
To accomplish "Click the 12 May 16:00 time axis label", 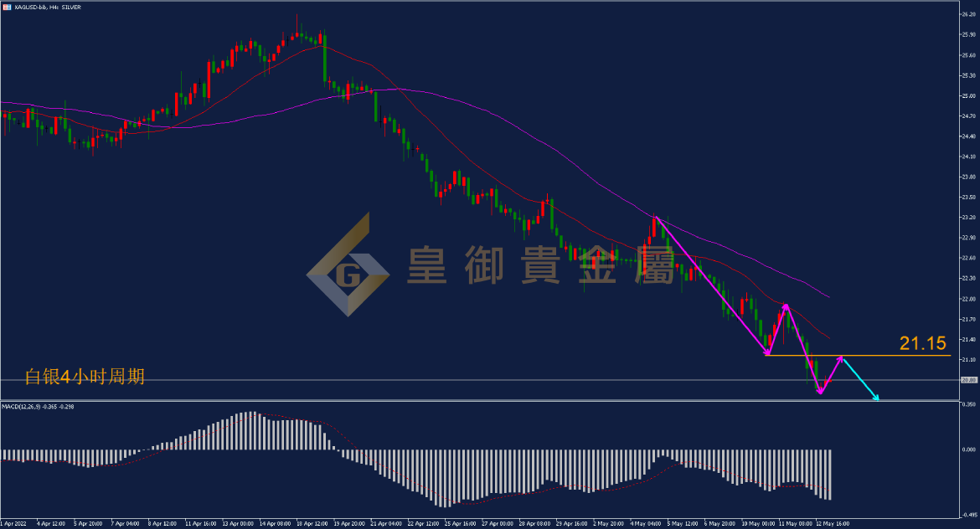I will (833, 523).
